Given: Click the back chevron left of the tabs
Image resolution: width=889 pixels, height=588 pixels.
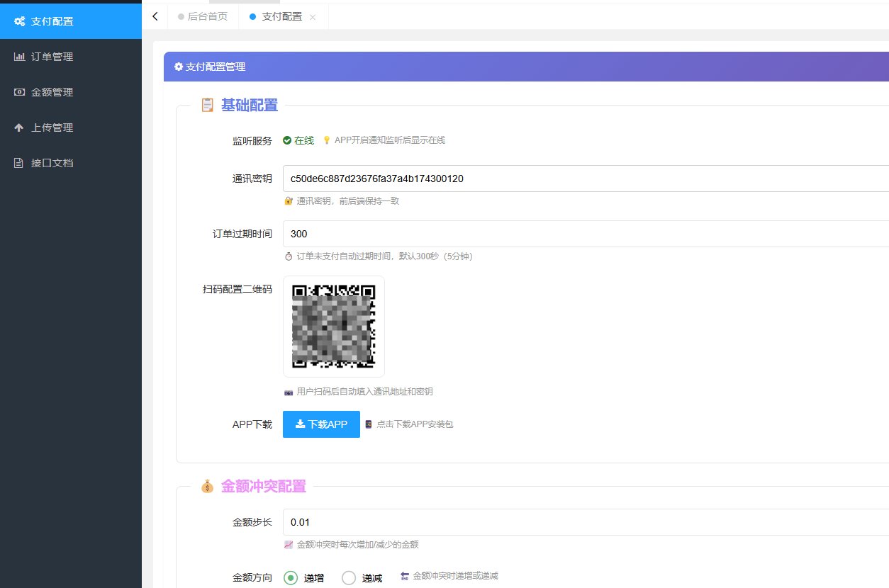Looking at the screenshot, I should 155,16.
